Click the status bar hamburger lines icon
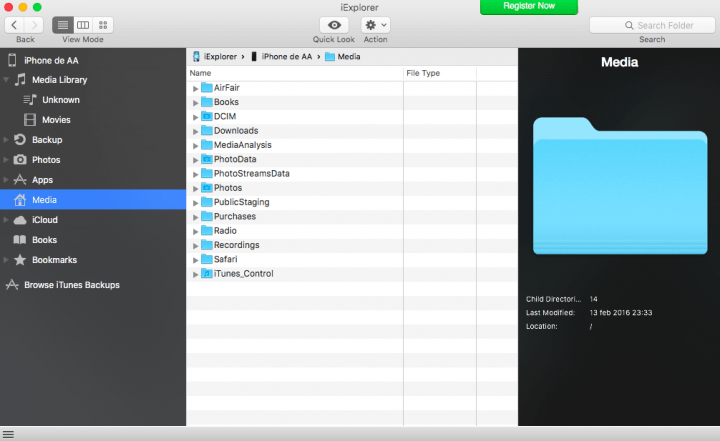This screenshot has height=441, width=720. tap(8, 434)
